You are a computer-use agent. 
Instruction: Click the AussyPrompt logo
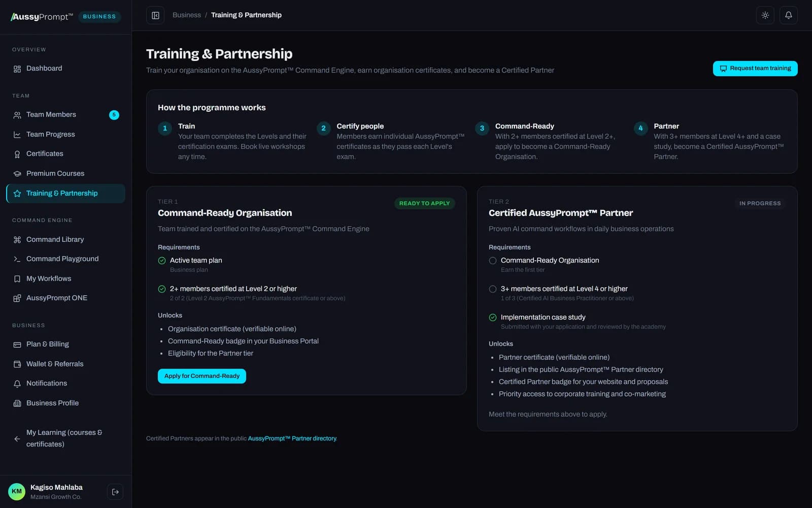coord(42,17)
